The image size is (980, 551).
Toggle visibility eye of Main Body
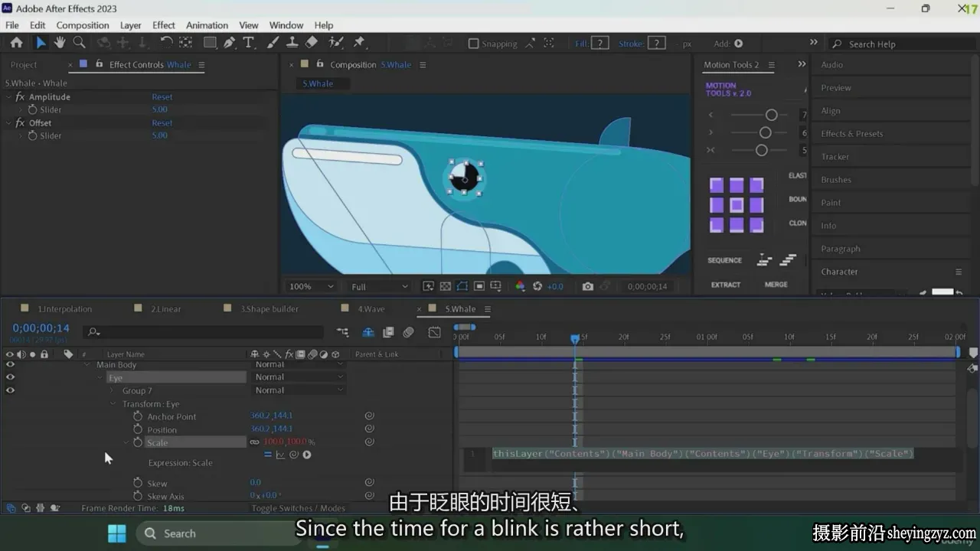coord(10,365)
